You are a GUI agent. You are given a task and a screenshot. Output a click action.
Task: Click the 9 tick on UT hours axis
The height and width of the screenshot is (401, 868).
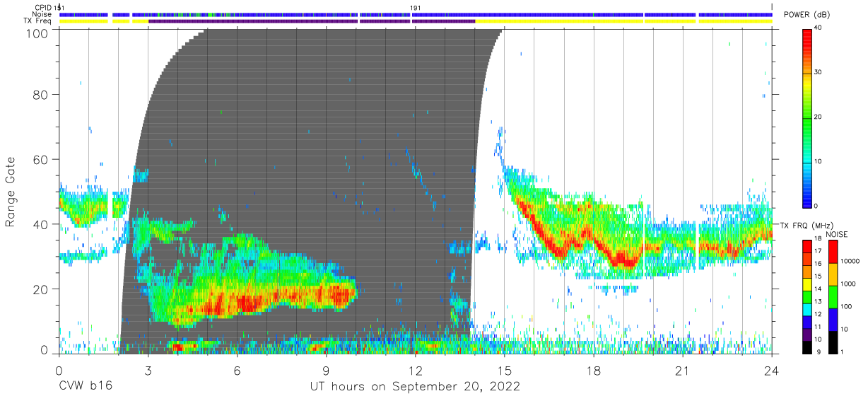(x=326, y=370)
